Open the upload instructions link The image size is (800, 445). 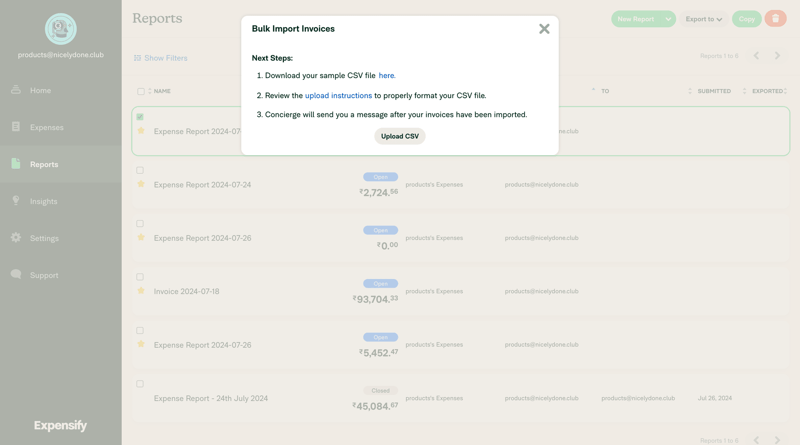[x=338, y=95]
